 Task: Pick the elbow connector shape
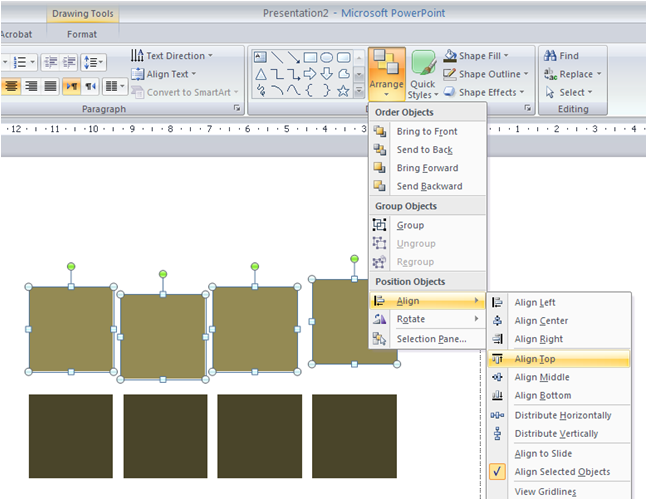(277, 74)
